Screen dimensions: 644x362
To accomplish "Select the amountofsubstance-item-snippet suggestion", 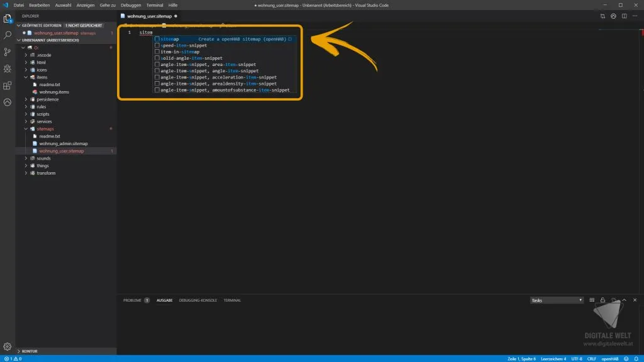I will 225,90.
